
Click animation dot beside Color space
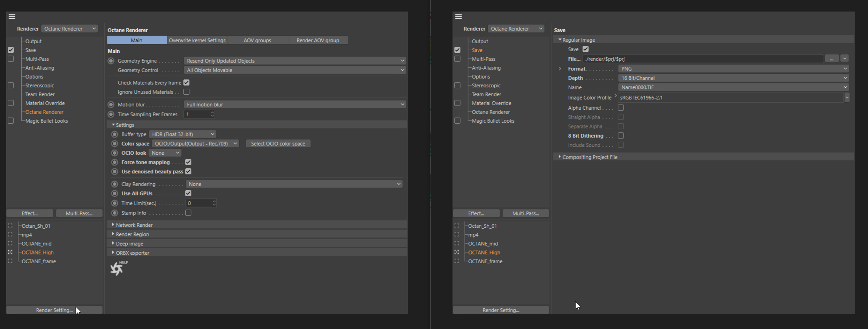114,144
